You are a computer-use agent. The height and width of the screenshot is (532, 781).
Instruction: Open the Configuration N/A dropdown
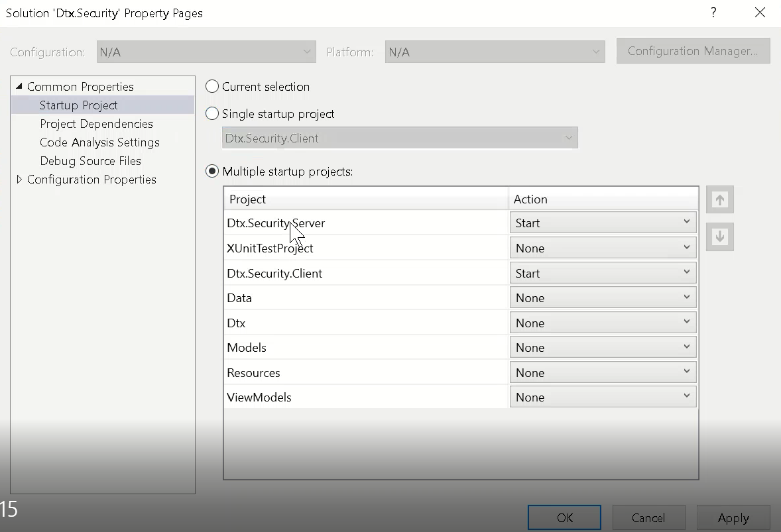pyautogui.click(x=206, y=52)
